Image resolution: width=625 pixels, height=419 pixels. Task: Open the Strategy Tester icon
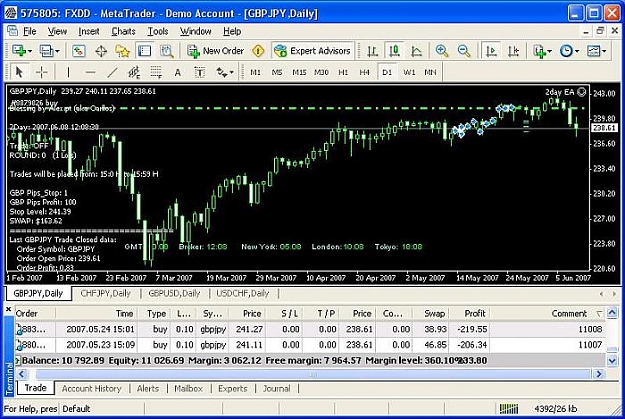(x=167, y=51)
